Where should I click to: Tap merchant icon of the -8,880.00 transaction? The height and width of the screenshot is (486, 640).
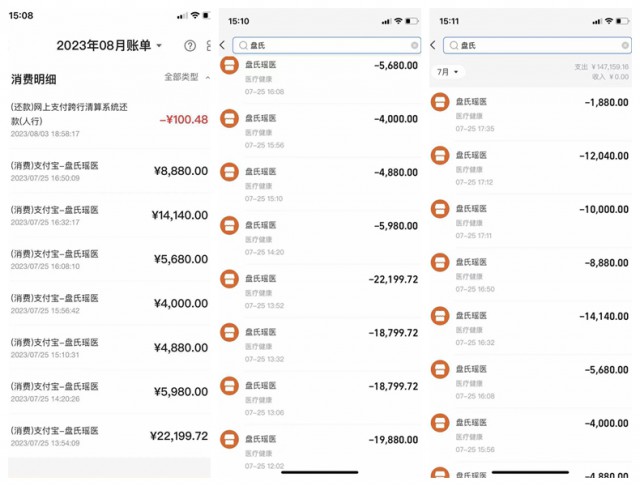pyautogui.click(x=440, y=262)
